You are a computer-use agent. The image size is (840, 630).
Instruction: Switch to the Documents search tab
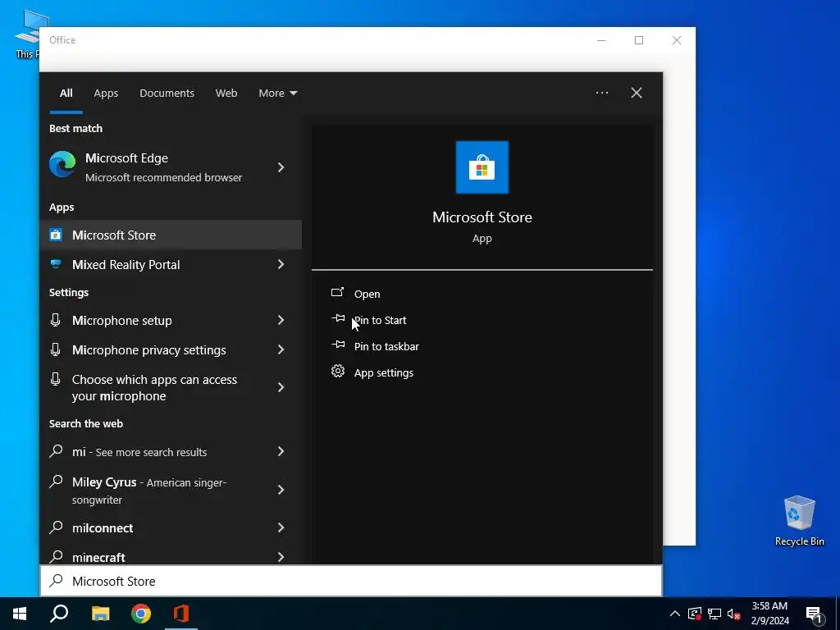pos(167,94)
